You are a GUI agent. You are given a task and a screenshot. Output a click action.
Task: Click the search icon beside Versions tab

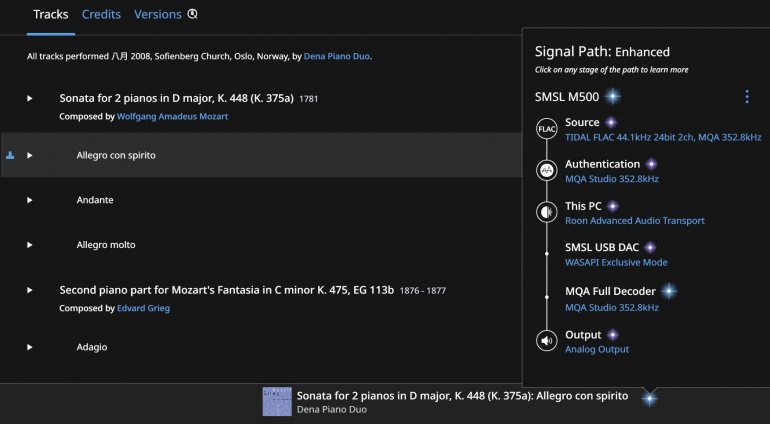193,14
